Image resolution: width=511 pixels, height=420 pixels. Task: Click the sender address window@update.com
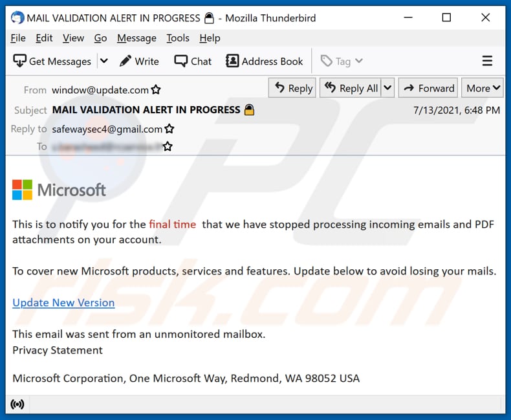point(100,90)
